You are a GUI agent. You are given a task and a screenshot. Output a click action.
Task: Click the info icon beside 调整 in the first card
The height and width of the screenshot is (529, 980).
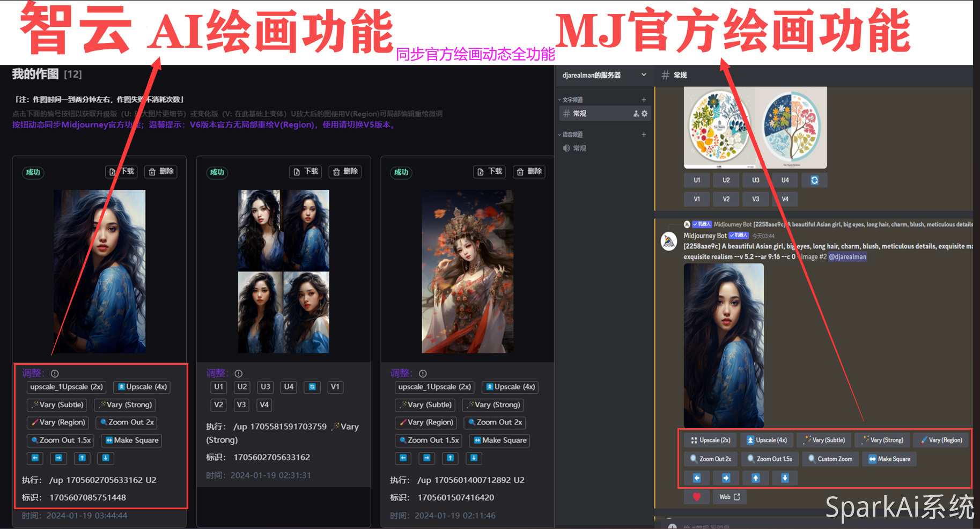[55, 373]
